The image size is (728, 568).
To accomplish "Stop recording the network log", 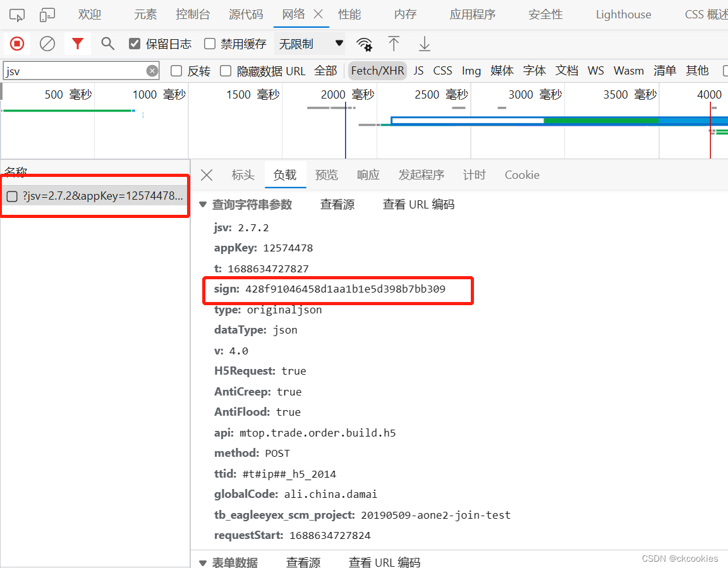I will tap(16, 44).
